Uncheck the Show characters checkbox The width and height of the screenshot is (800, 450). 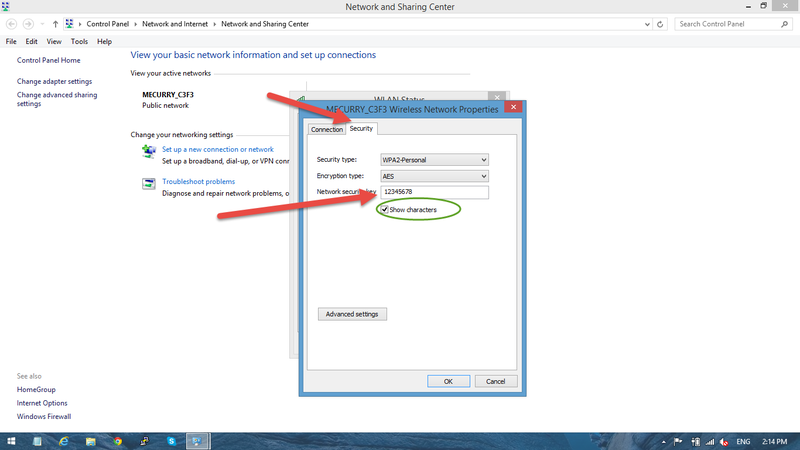coord(384,209)
